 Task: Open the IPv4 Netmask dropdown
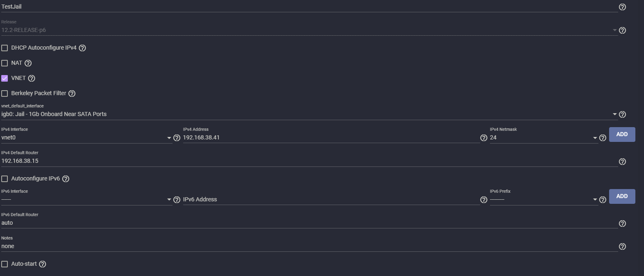544,138
